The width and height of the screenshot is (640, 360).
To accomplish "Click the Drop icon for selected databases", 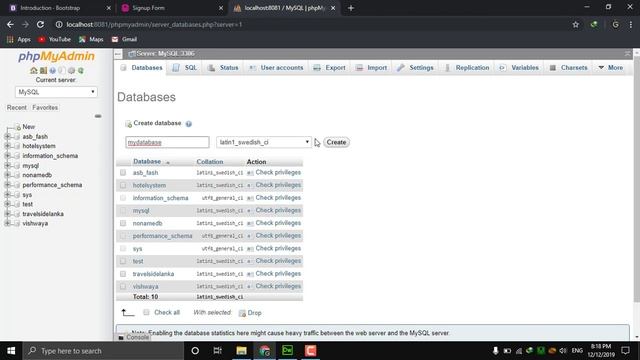I will [242, 313].
